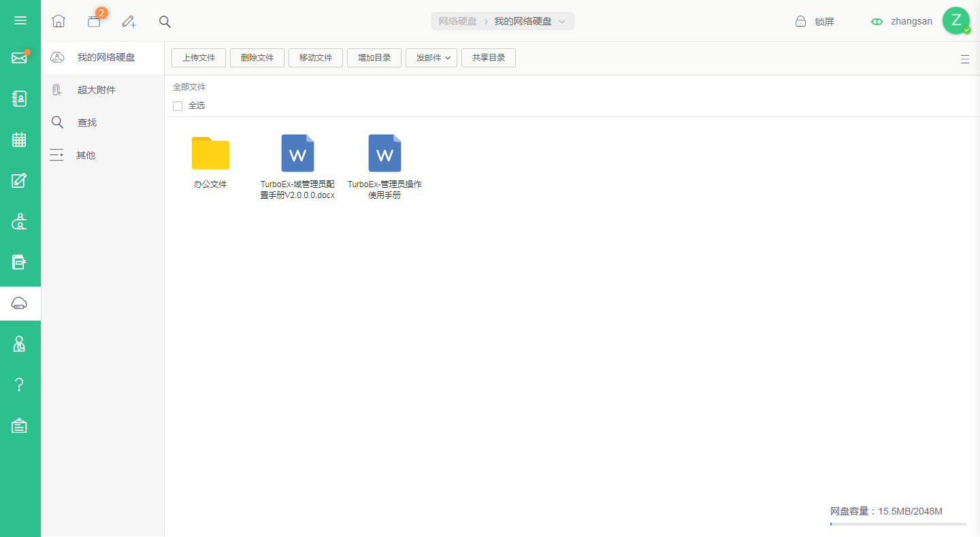Open 查找 in the left panel
This screenshot has width=980, height=537.
click(103, 123)
